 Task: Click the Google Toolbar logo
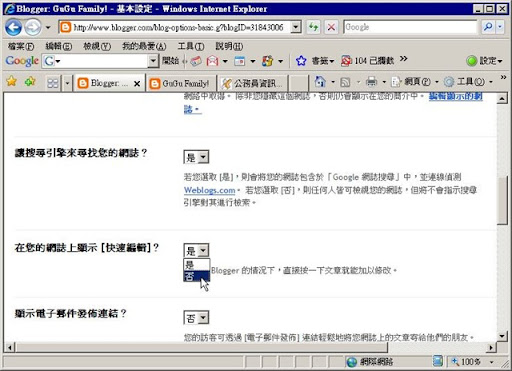(x=22, y=61)
